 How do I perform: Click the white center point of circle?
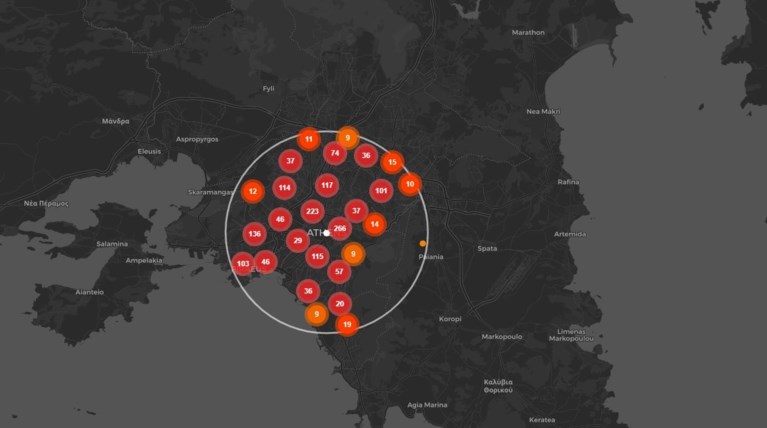pyautogui.click(x=327, y=233)
